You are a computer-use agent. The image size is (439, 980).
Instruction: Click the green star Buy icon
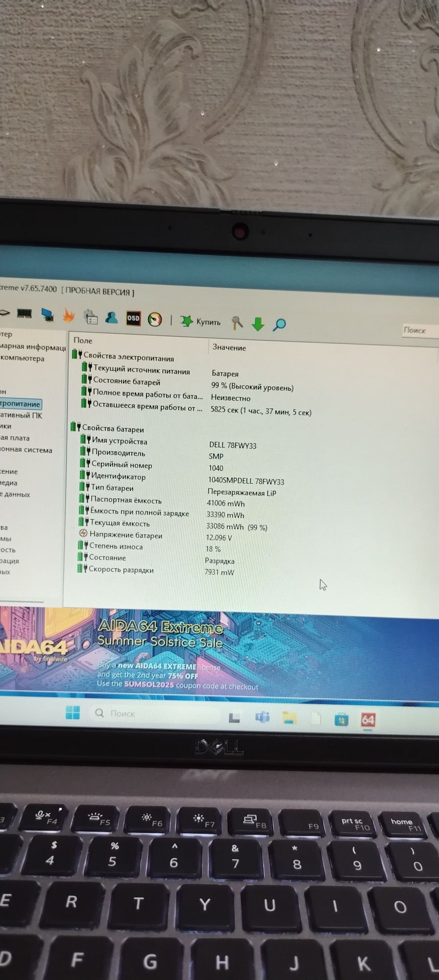point(186,321)
